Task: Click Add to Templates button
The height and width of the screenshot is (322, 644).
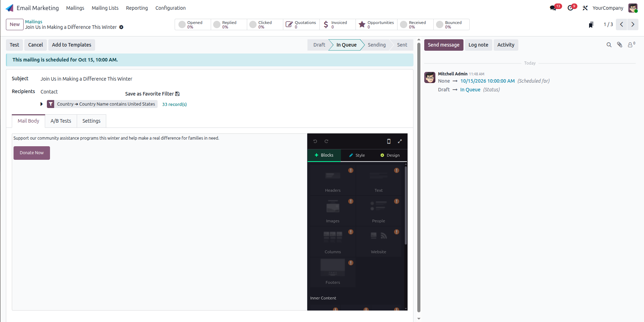Action: (72, 45)
